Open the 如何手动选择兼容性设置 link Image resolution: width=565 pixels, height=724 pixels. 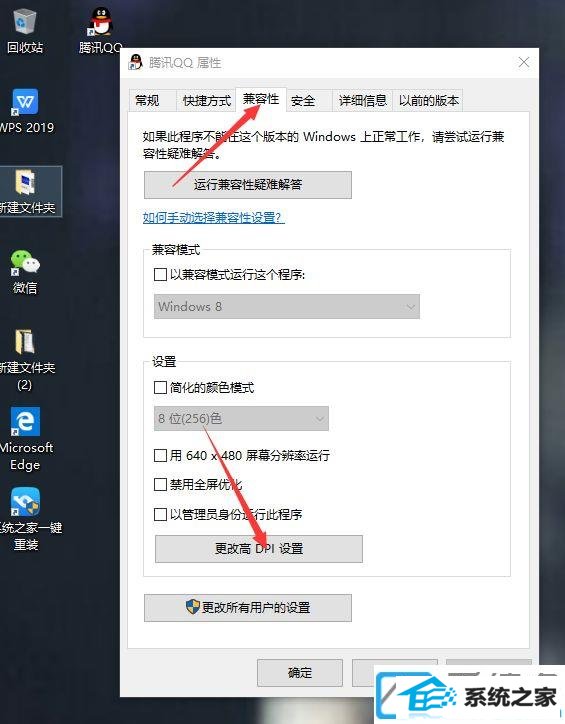[x=213, y=217]
